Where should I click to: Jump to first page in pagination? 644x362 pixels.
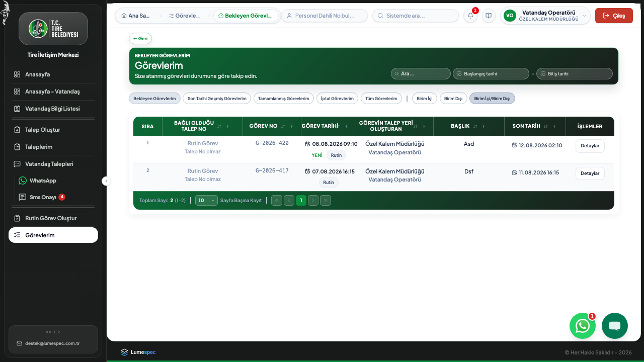coord(277,200)
